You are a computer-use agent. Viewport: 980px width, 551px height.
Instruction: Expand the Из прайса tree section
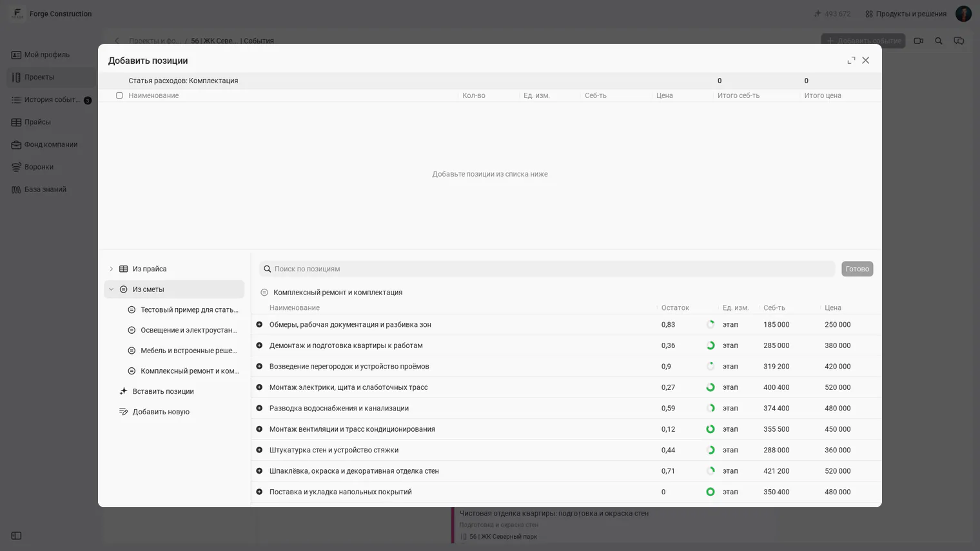pos(111,269)
